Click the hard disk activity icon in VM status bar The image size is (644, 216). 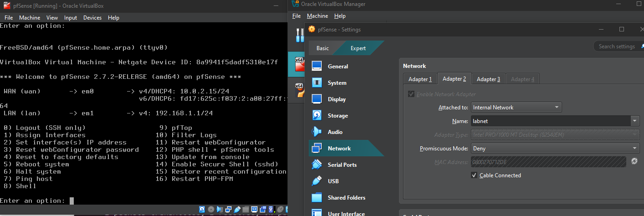point(202,209)
